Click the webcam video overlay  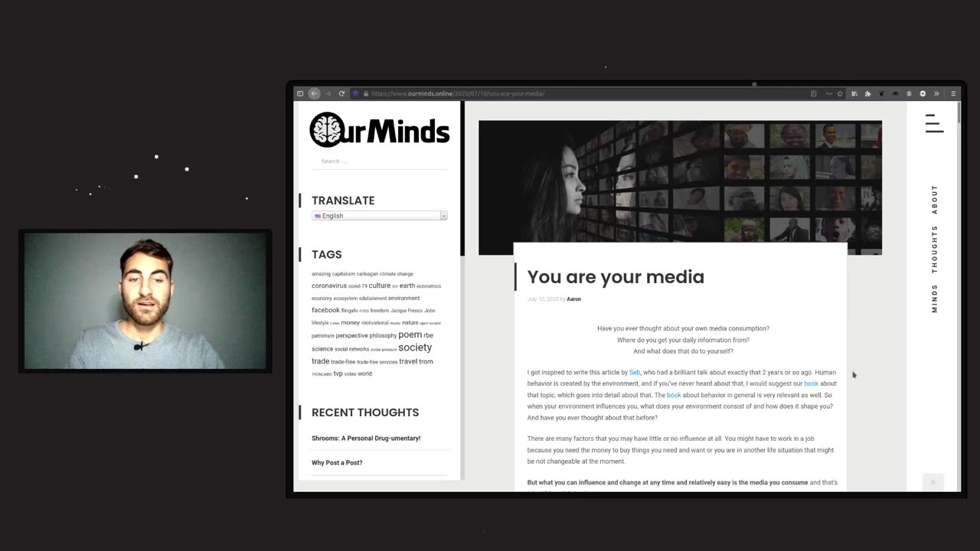145,301
